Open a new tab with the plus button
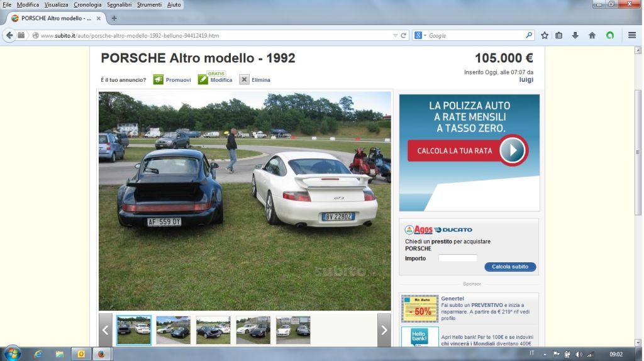 tap(114, 18)
